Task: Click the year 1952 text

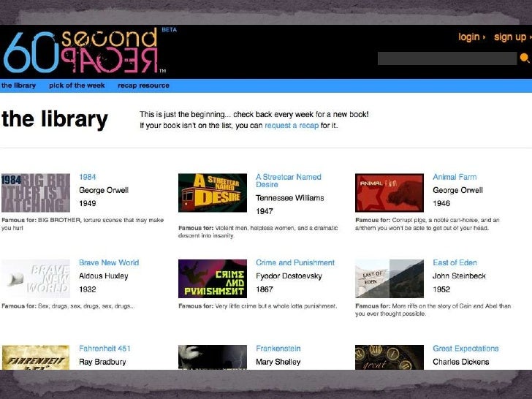Action: (x=441, y=289)
